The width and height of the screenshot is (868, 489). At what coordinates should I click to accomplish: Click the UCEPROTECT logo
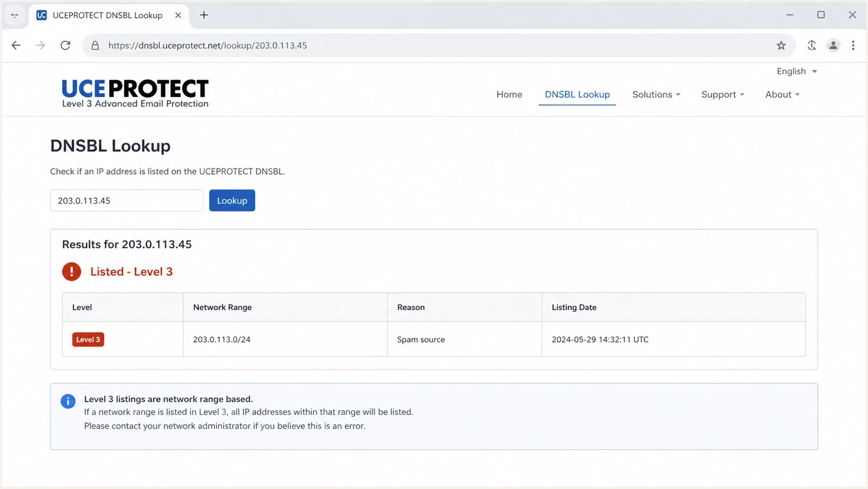pos(135,93)
